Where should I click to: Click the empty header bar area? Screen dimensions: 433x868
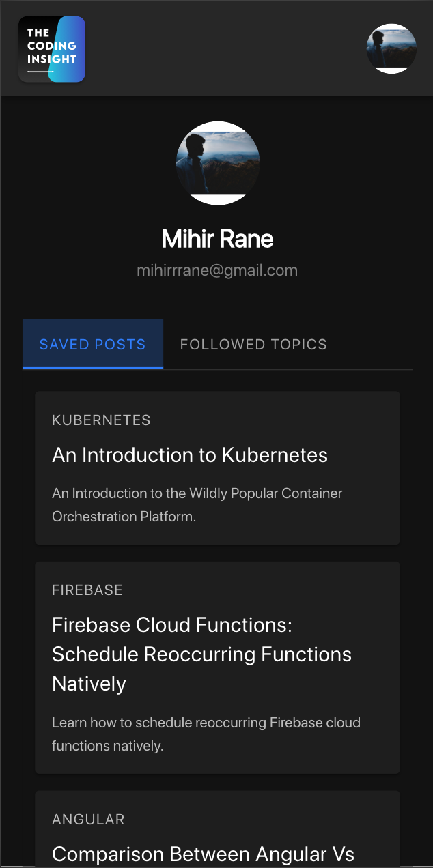(225, 49)
